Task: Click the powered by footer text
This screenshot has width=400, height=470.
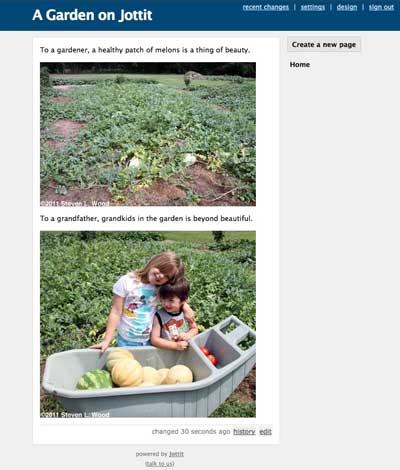Action: 151,454
